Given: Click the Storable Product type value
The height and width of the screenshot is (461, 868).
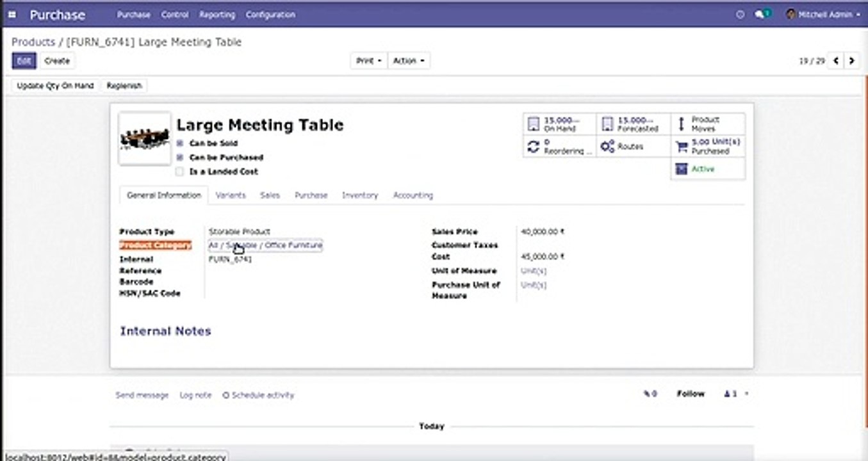Looking at the screenshot, I should coord(240,232).
